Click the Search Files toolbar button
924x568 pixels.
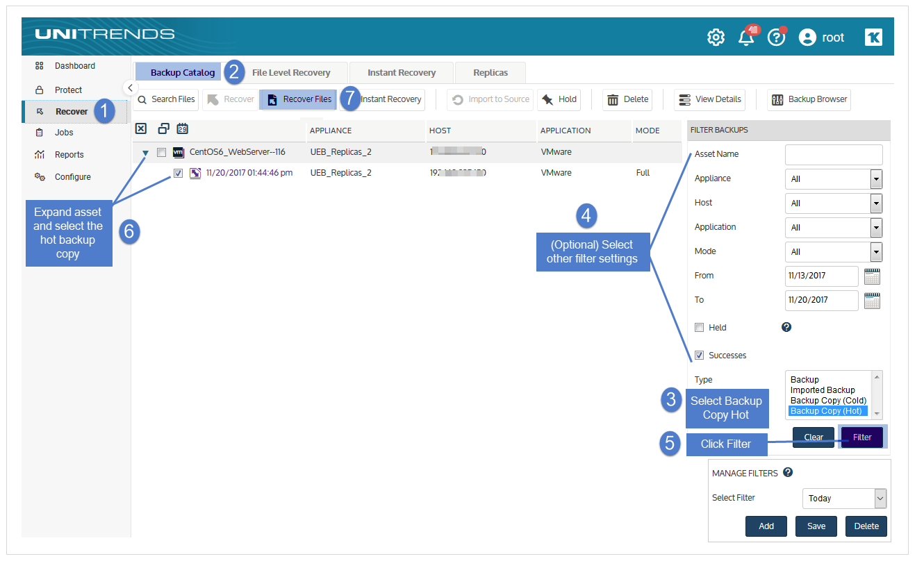[166, 99]
